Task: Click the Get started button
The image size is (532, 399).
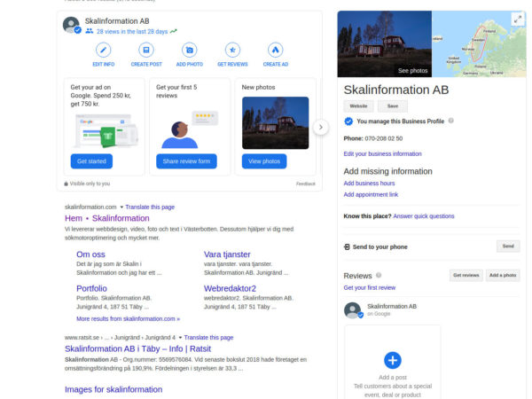Action: point(91,161)
